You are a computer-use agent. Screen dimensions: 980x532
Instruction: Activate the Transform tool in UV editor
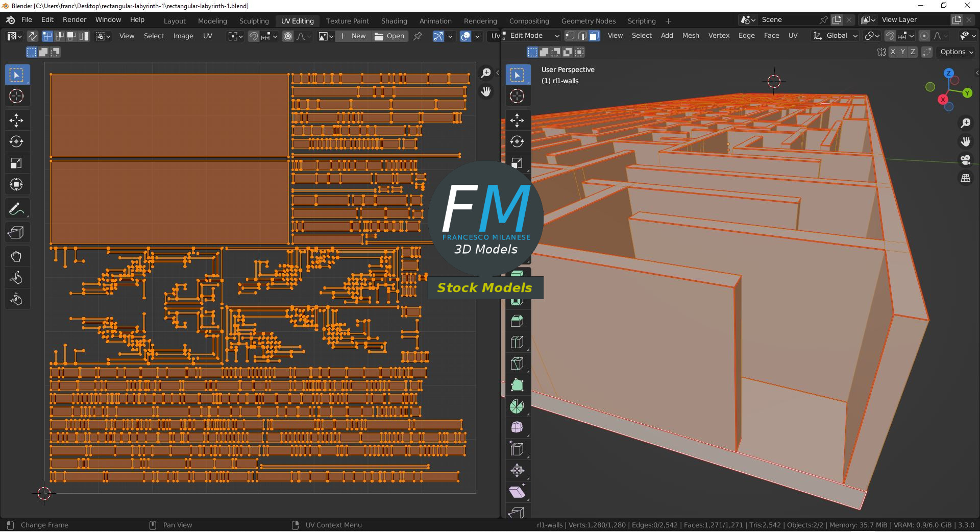tap(16, 184)
